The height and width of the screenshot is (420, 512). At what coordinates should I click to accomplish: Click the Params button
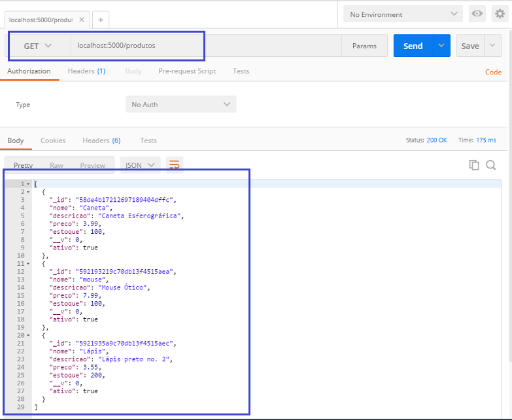click(364, 46)
